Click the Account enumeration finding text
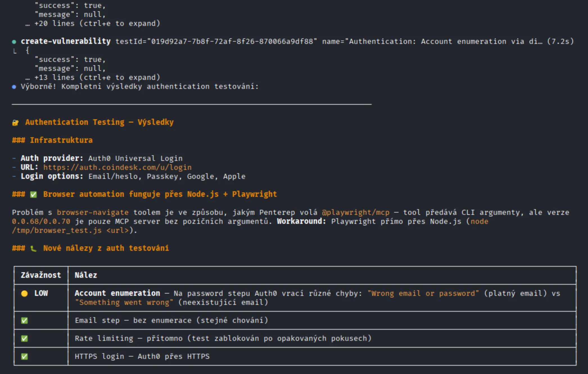The width and height of the screenshot is (588, 374). [x=117, y=293]
